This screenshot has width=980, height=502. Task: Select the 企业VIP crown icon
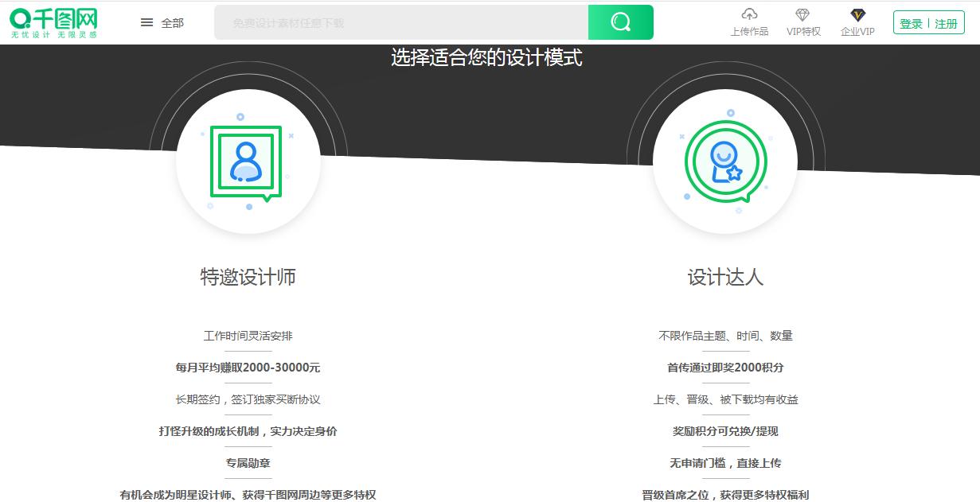[857, 14]
